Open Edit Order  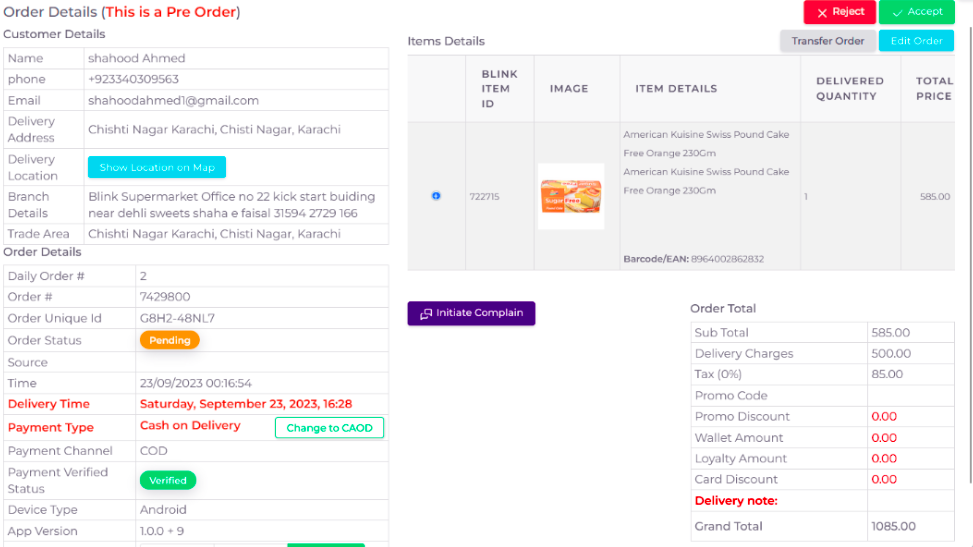tap(916, 41)
